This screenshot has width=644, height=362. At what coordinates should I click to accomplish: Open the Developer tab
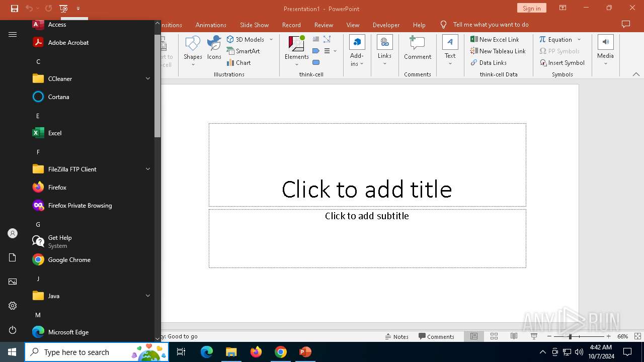[386, 25]
